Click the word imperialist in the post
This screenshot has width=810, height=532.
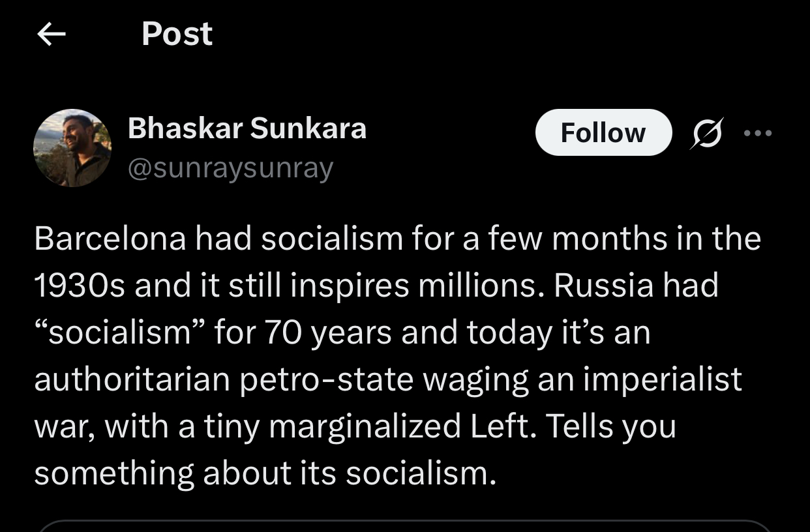(662, 379)
